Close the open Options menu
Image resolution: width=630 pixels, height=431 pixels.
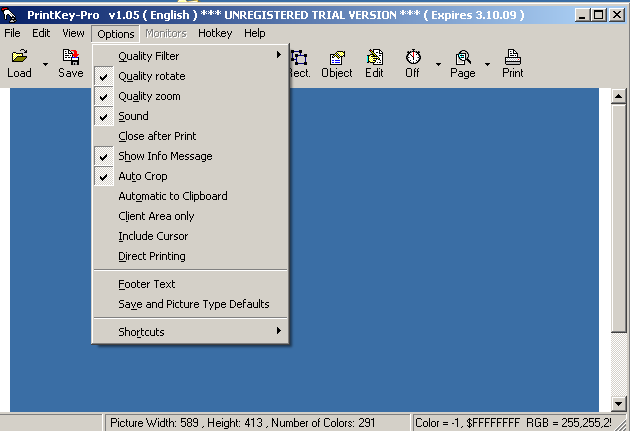116,34
